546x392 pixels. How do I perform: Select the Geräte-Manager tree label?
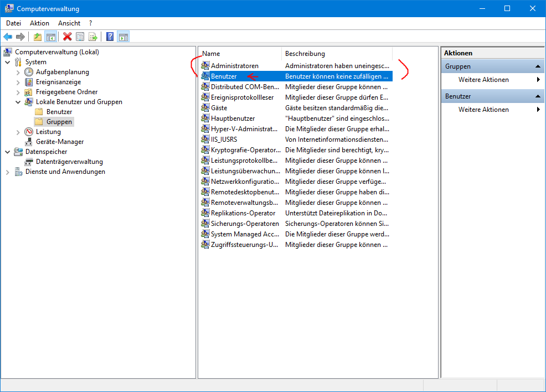(60, 142)
